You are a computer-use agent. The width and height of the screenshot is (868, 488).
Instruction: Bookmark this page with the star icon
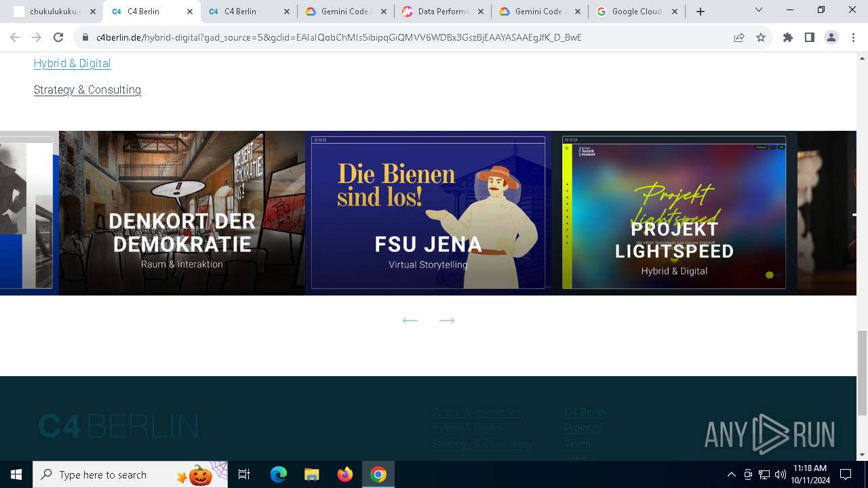coord(761,37)
